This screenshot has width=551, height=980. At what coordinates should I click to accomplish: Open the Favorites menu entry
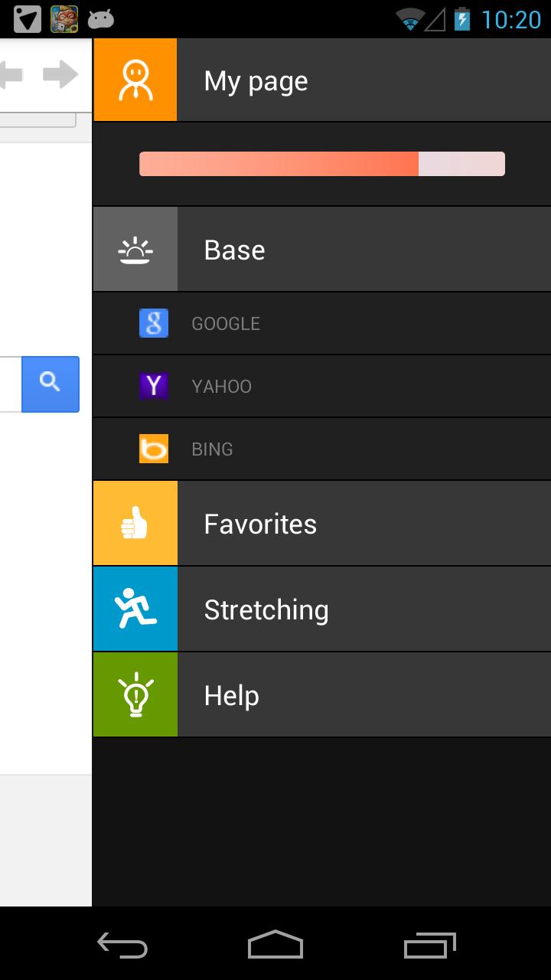[322, 524]
